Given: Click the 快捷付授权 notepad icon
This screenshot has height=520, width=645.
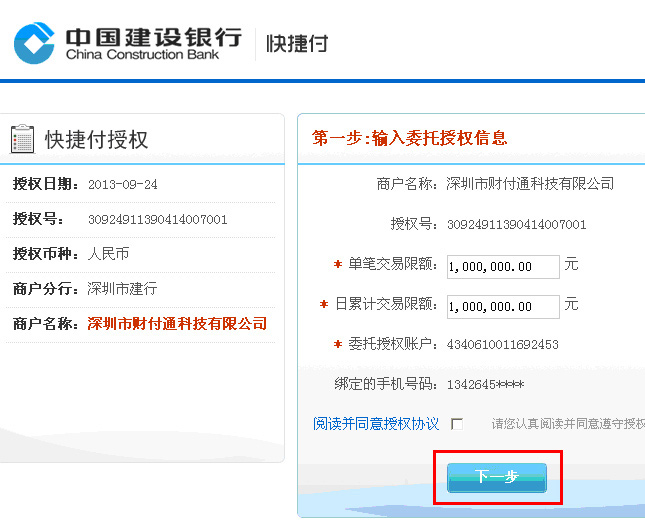Looking at the screenshot, I should pos(22,139).
